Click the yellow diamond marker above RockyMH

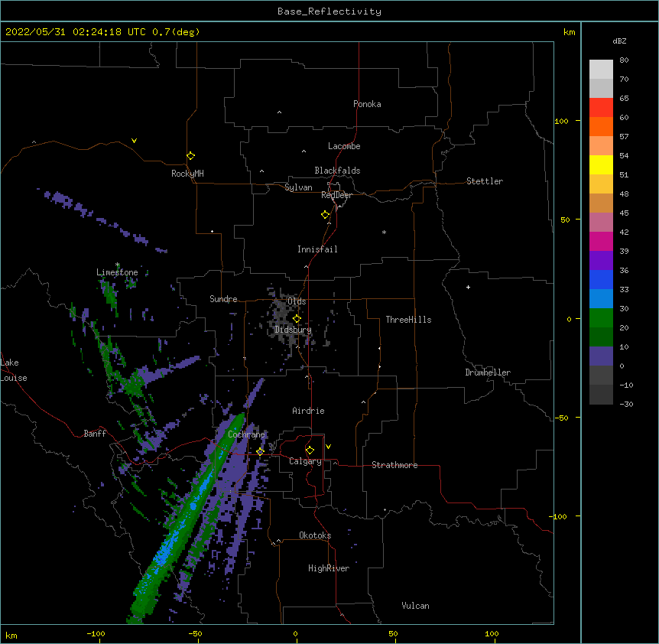click(x=190, y=156)
